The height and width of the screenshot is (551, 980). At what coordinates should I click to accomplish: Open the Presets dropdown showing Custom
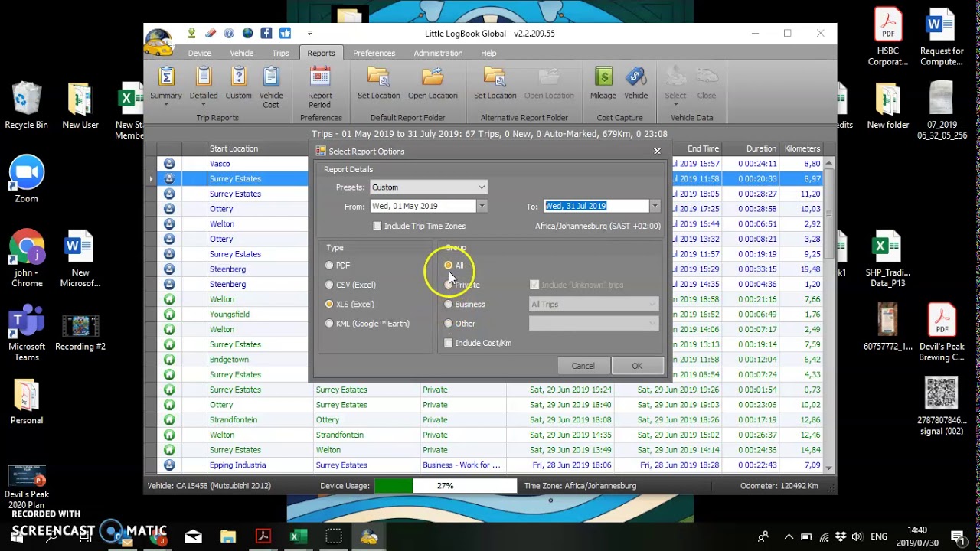click(428, 187)
